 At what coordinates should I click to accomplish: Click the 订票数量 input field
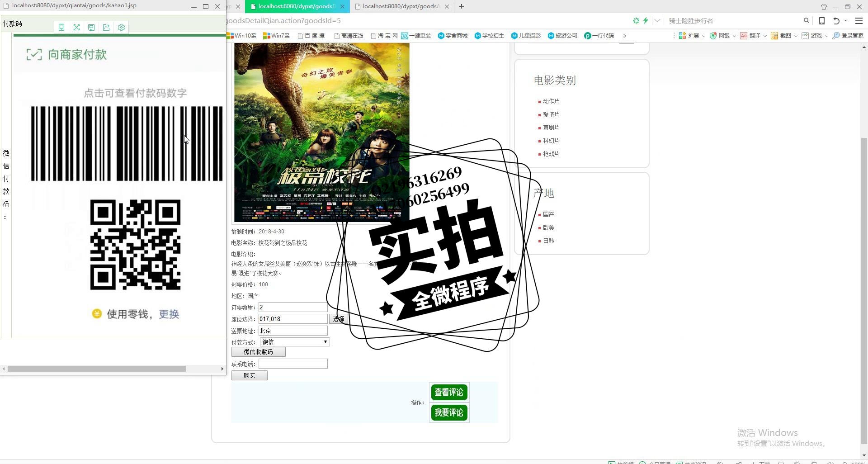tap(293, 307)
